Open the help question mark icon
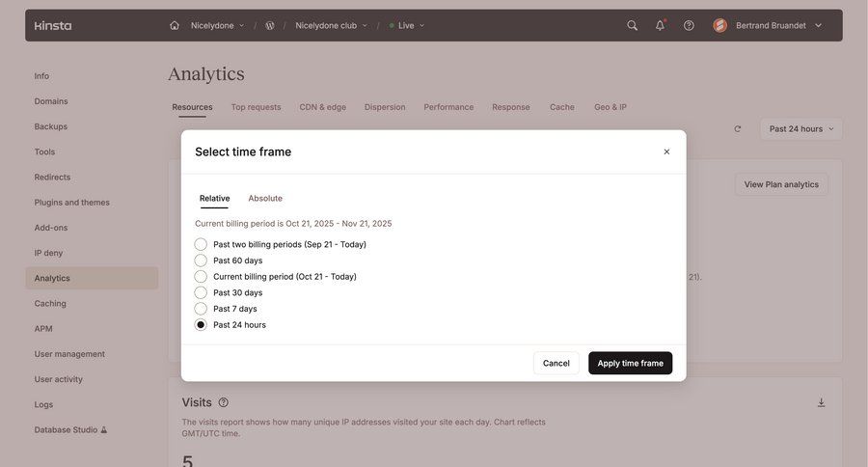 pos(689,25)
